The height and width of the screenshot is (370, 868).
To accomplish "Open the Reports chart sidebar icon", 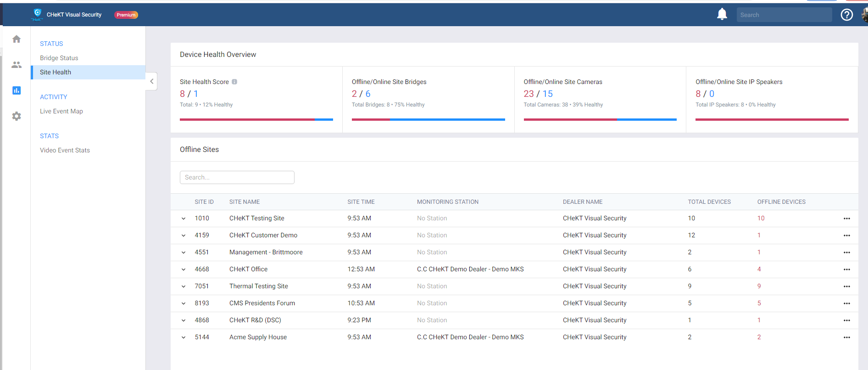I will click(17, 90).
